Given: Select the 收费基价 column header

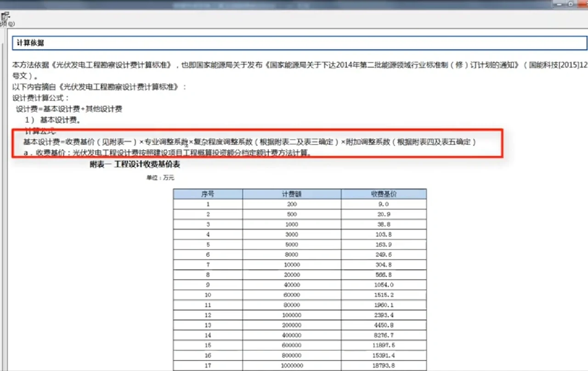Looking at the screenshot, I should (383, 194).
